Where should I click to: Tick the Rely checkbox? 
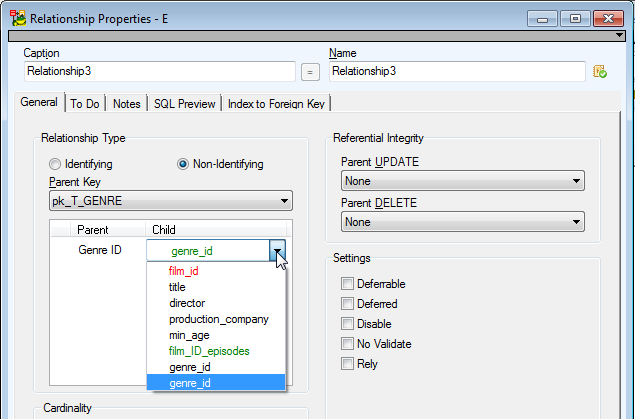(x=348, y=364)
